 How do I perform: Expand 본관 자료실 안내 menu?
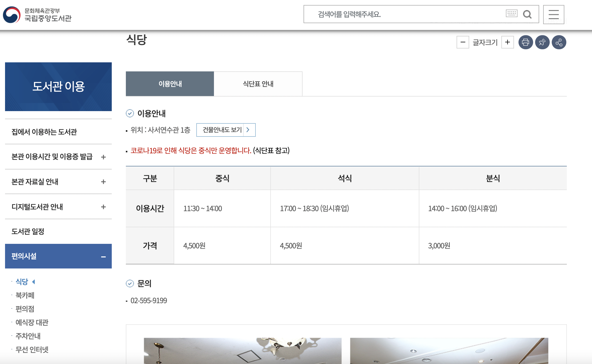103,182
